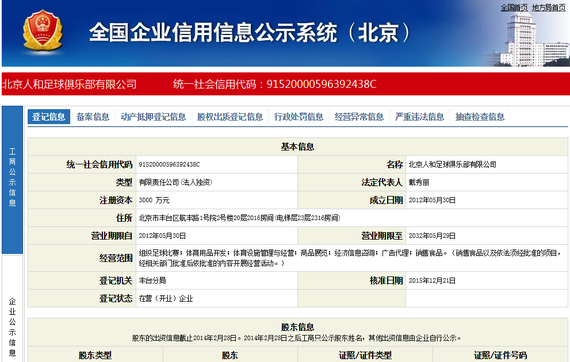Click the 登记状态 field label

pos(116,298)
